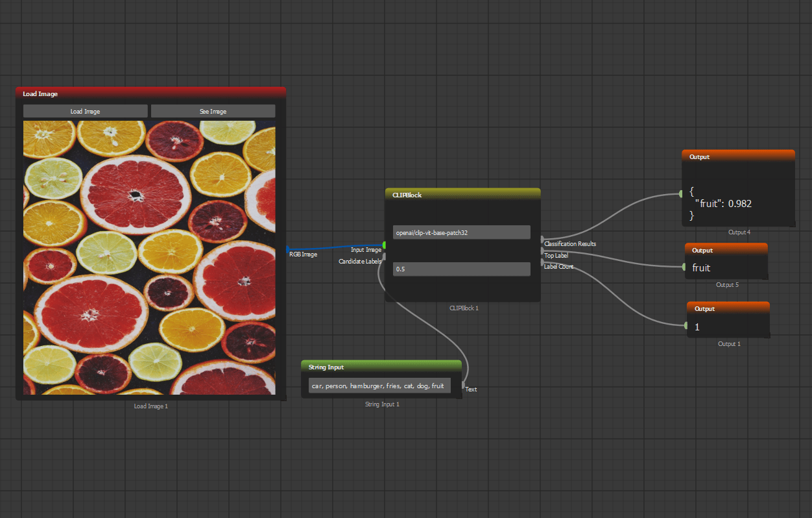Viewport: 812px width, 518px height.
Task: Click the input port of Output 1 node
Action: [x=686, y=326]
